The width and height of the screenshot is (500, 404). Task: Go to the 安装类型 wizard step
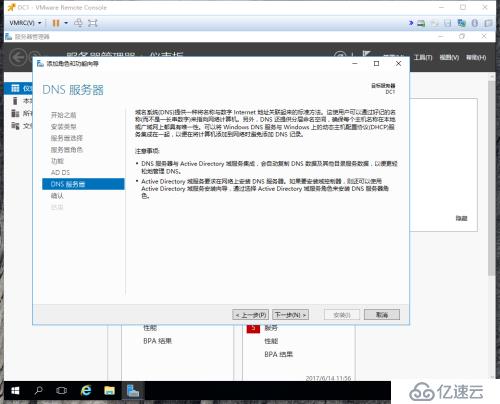coord(63,127)
